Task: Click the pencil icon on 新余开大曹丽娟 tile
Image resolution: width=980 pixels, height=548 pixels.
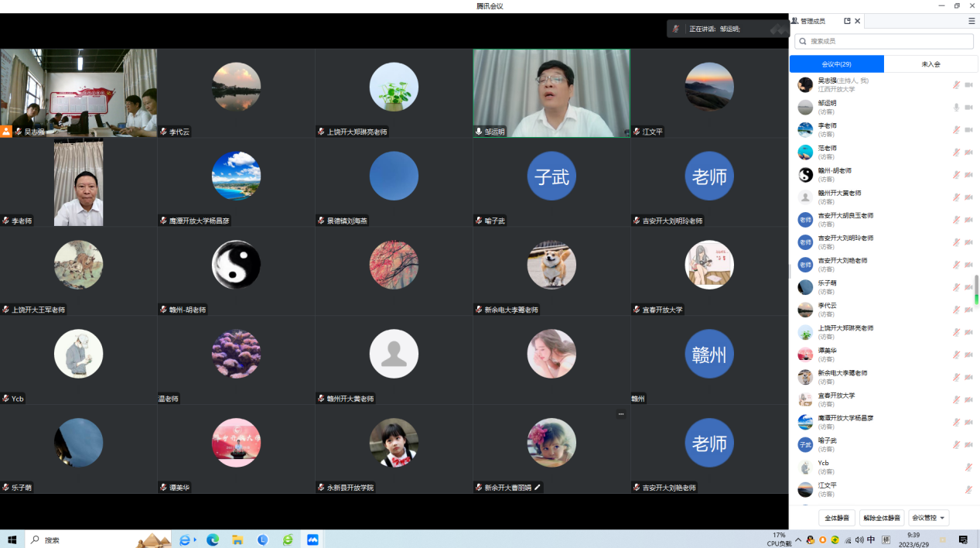Action: point(538,488)
